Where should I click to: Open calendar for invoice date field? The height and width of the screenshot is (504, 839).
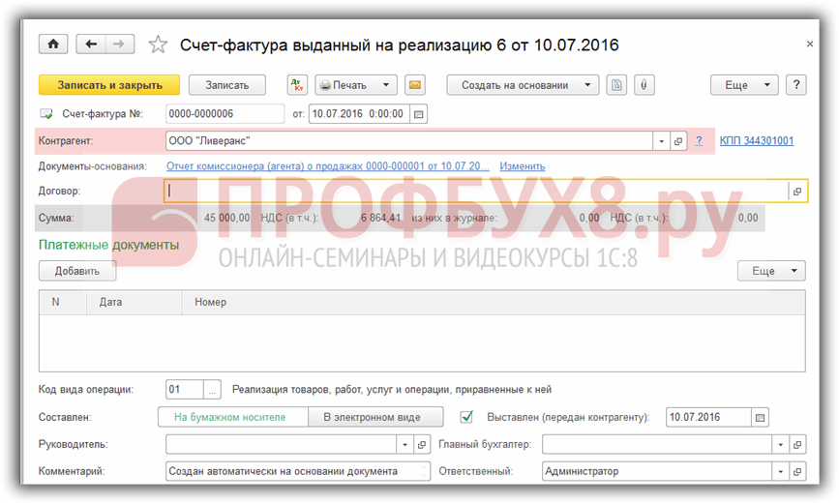pos(418,114)
